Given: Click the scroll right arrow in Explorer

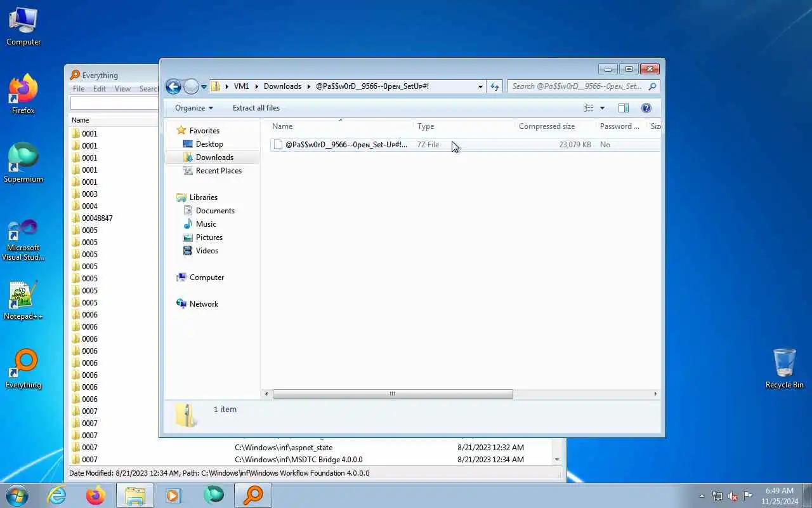Looking at the screenshot, I should click(655, 394).
